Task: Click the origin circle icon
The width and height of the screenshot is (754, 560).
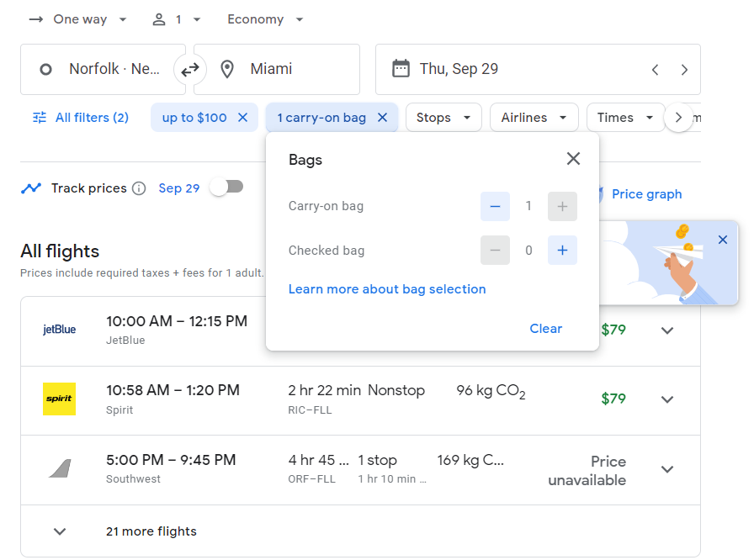Action: pyautogui.click(x=45, y=70)
